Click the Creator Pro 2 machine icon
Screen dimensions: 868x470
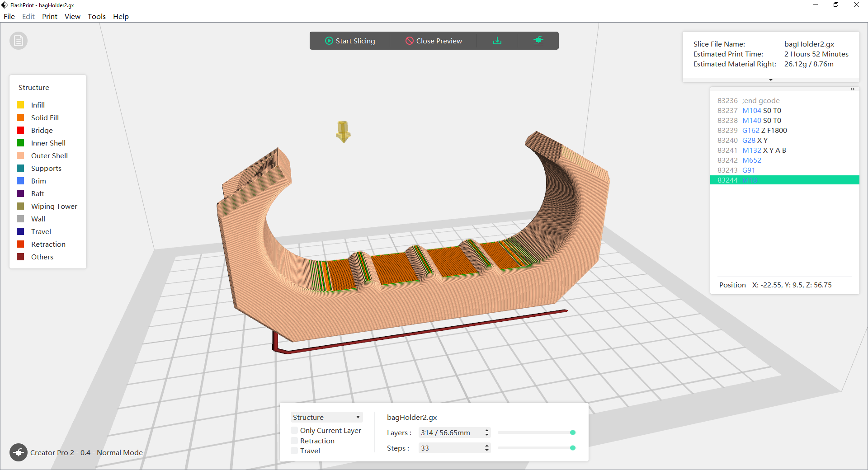(19, 452)
